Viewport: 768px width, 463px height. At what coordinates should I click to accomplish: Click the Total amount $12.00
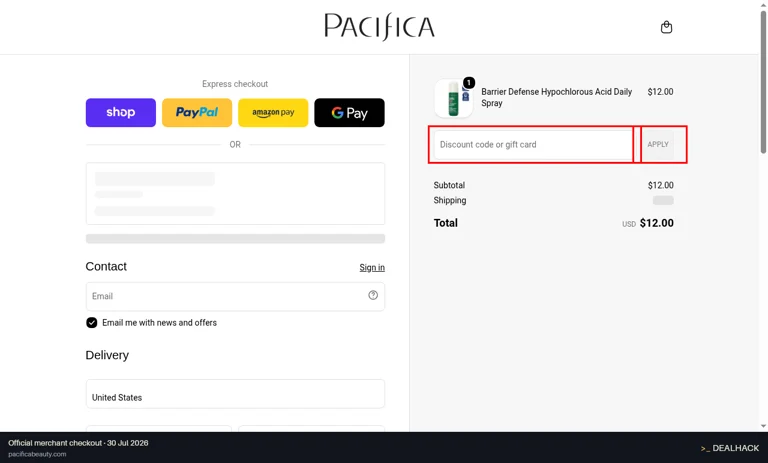coord(656,223)
